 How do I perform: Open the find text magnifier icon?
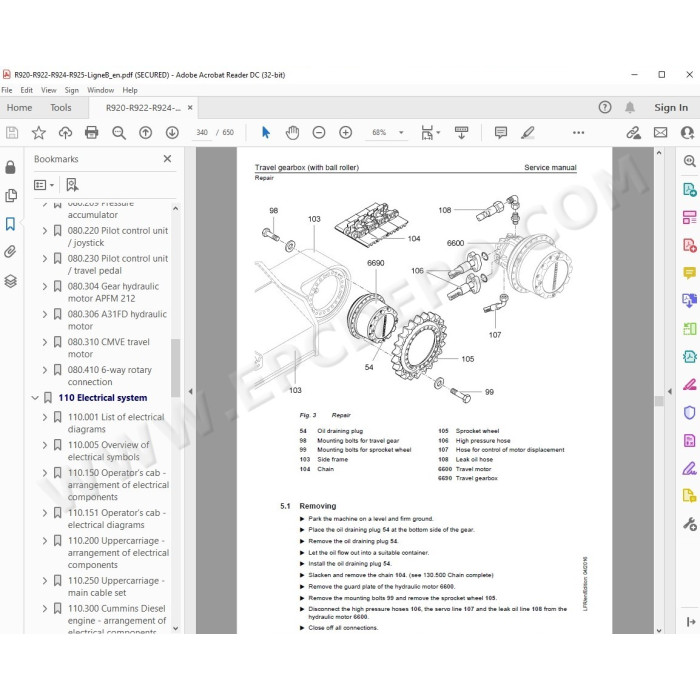[119, 133]
